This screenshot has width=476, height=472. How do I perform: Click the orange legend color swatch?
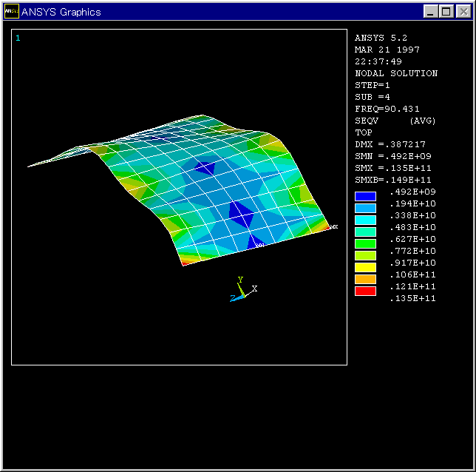365,280
